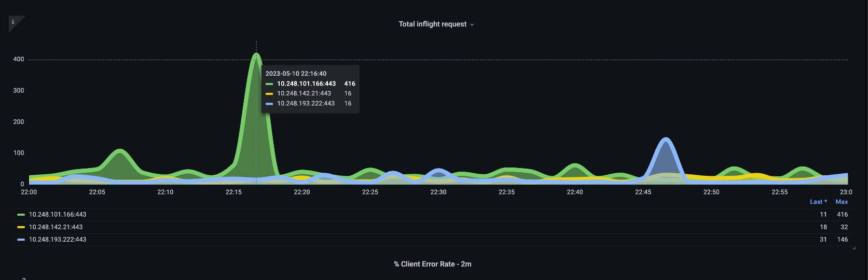
Task: Click the 400 label on the Y axis
Action: pos(19,59)
